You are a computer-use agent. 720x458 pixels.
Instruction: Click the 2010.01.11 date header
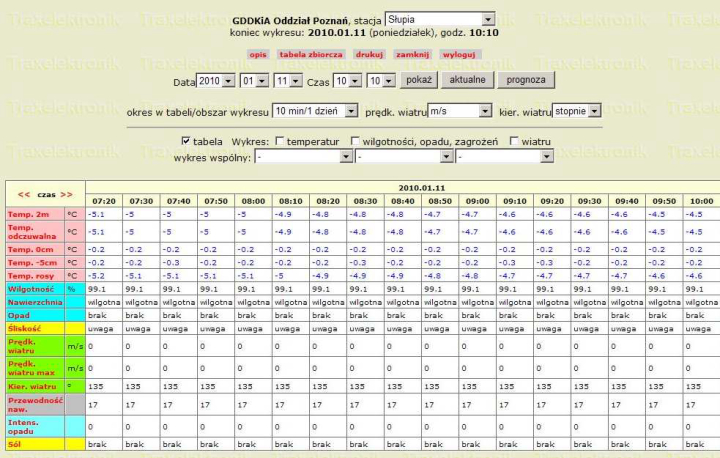coord(422,188)
